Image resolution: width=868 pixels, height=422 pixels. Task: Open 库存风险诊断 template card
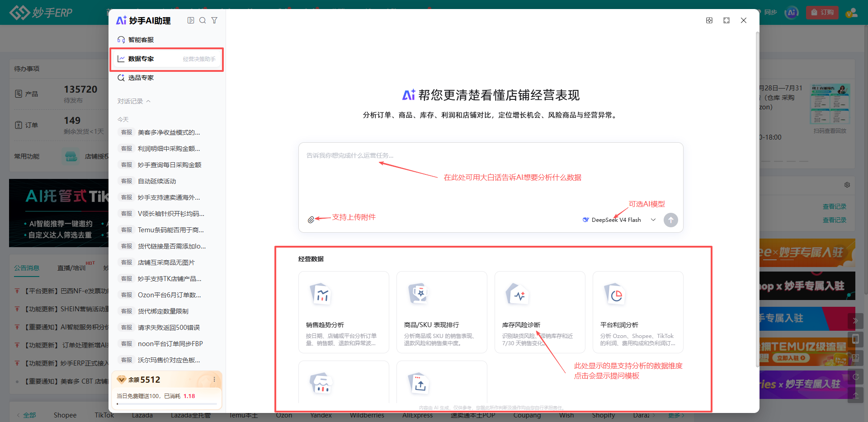(x=540, y=312)
